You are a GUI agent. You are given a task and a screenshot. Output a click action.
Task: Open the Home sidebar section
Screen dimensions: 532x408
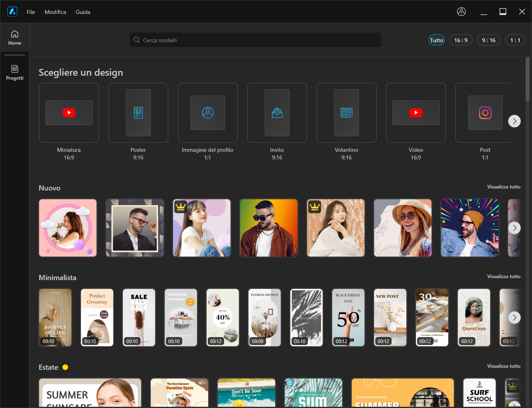click(15, 38)
